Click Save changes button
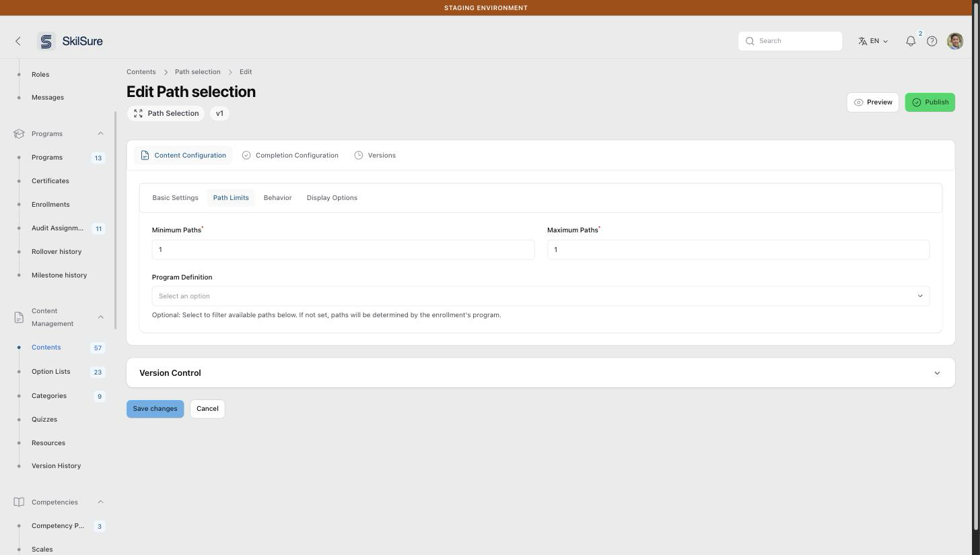 tap(155, 409)
